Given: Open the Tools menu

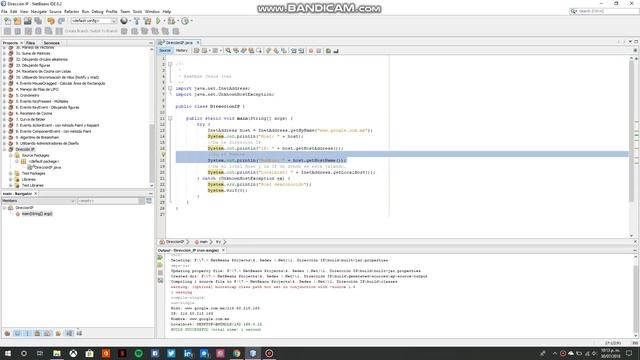Looking at the screenshot, I should (x=138, y=12).
